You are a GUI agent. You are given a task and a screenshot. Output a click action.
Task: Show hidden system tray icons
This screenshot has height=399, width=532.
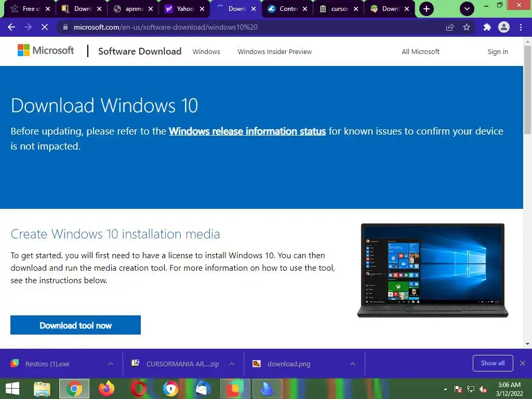pos(445,389)
